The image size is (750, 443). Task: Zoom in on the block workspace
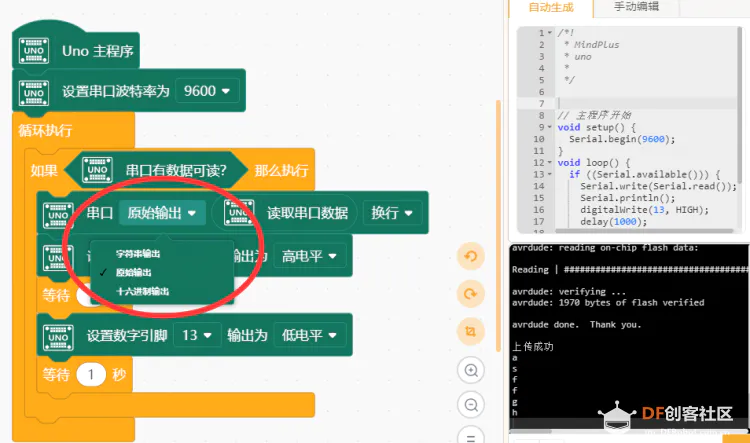[x=471, y=370]
